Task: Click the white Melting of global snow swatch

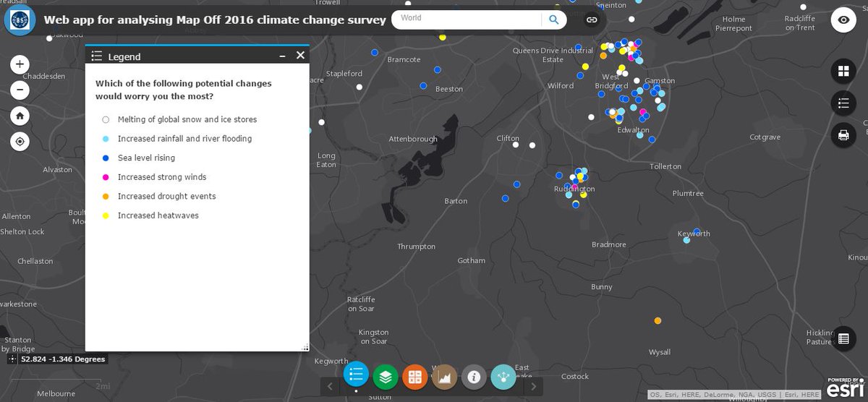Action: click(106, 119)
